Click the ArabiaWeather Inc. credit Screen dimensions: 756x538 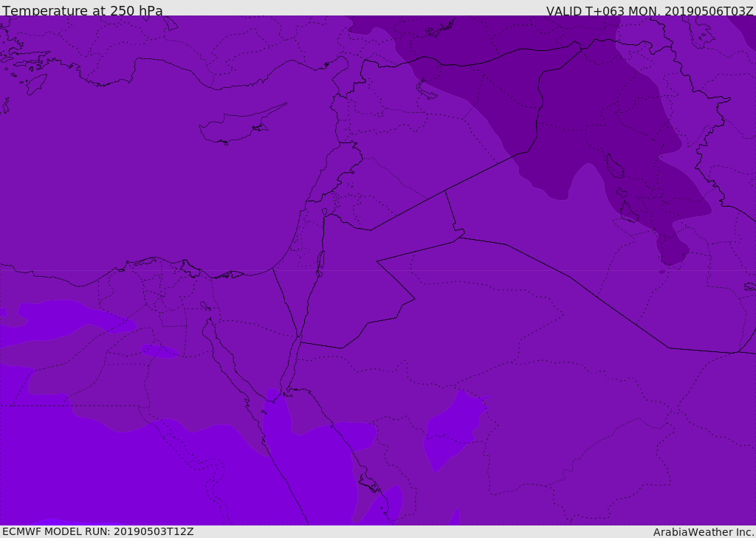pyautogui.click(x=704, y=531)
